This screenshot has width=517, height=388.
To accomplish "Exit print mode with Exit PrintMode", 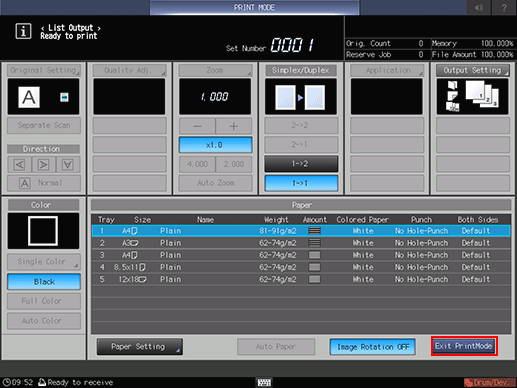I will tap(464, 346).
